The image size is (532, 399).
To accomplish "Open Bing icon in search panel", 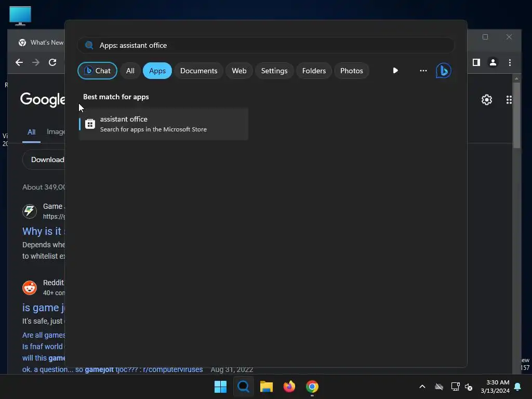I will tap(444, 71).
